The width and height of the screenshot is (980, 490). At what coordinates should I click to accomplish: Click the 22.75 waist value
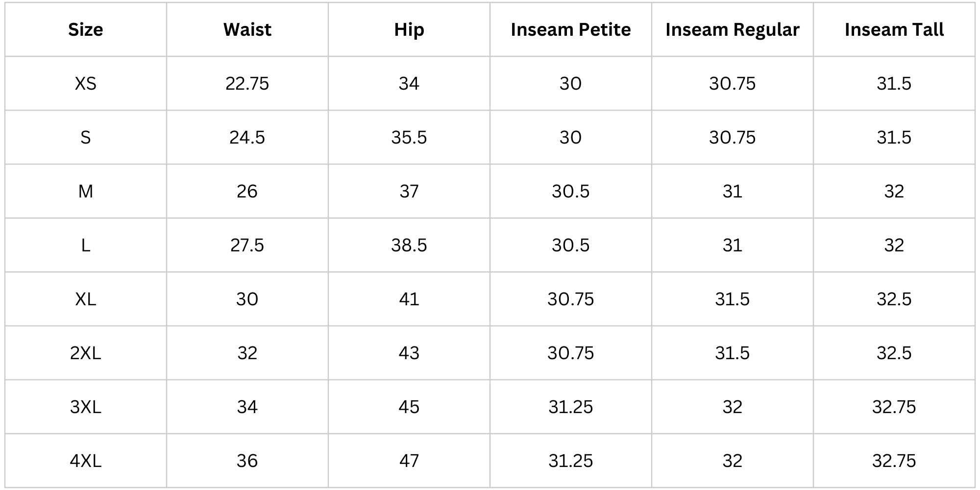pos(247,84)
